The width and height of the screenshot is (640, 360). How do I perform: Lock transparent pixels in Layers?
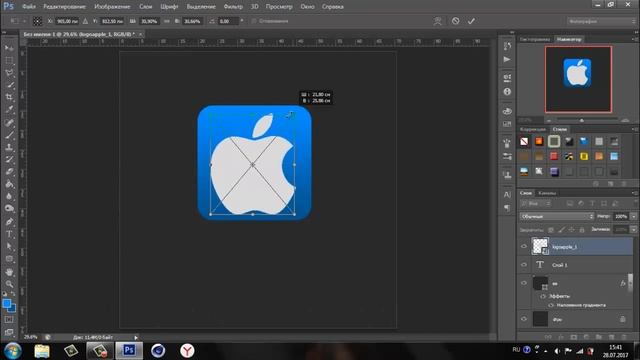(551, 230)
